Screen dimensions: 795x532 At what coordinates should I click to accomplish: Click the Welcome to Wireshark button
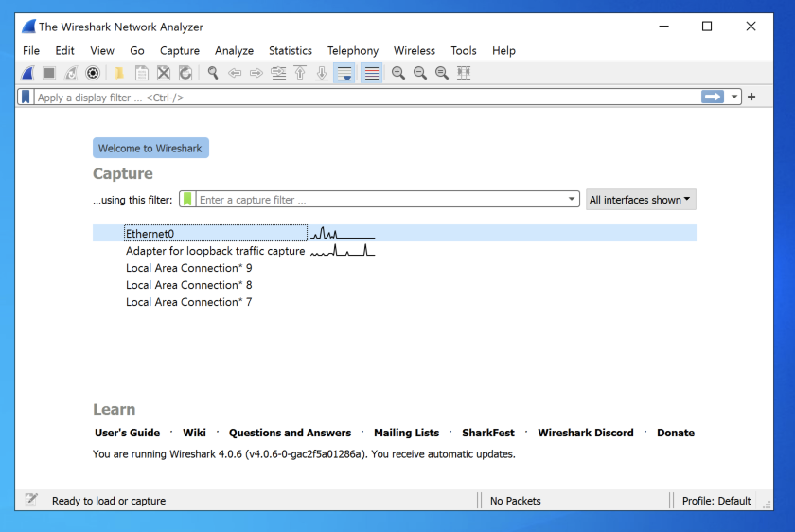point(150,148)
